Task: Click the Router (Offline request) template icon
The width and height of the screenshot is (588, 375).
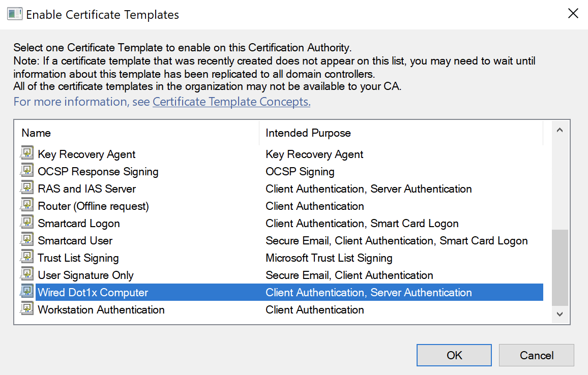Action: (27, 206)
